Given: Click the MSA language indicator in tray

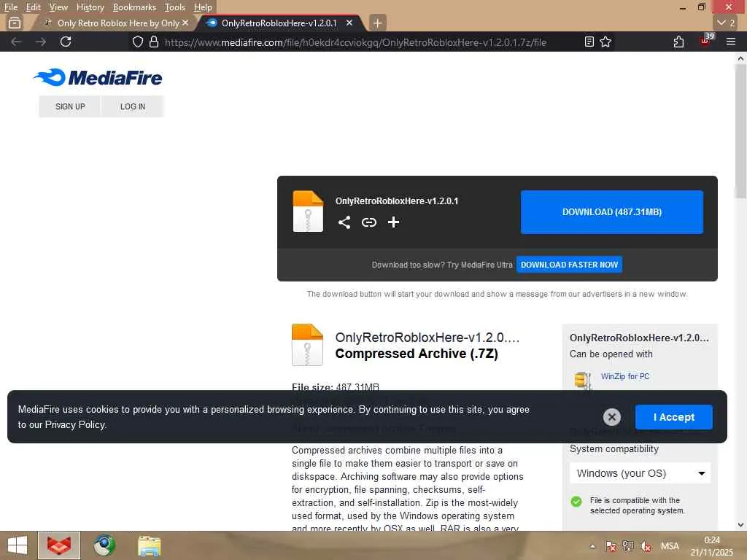Looking at the screenshot, I should click(x=670, y=546).
